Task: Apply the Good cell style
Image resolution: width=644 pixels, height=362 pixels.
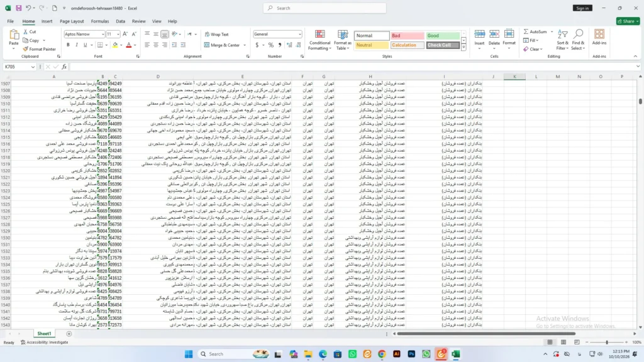Action: click(443, 36)
